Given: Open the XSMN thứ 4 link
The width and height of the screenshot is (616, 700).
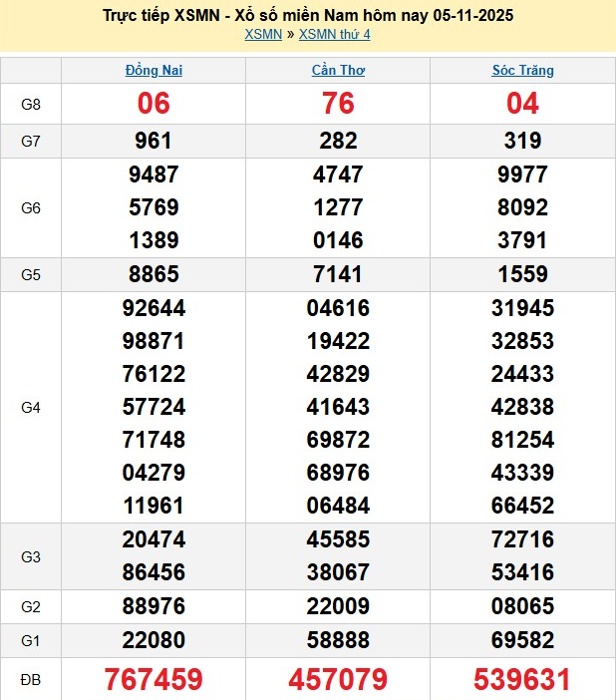Looking at the screenshot, I should 334,35.
